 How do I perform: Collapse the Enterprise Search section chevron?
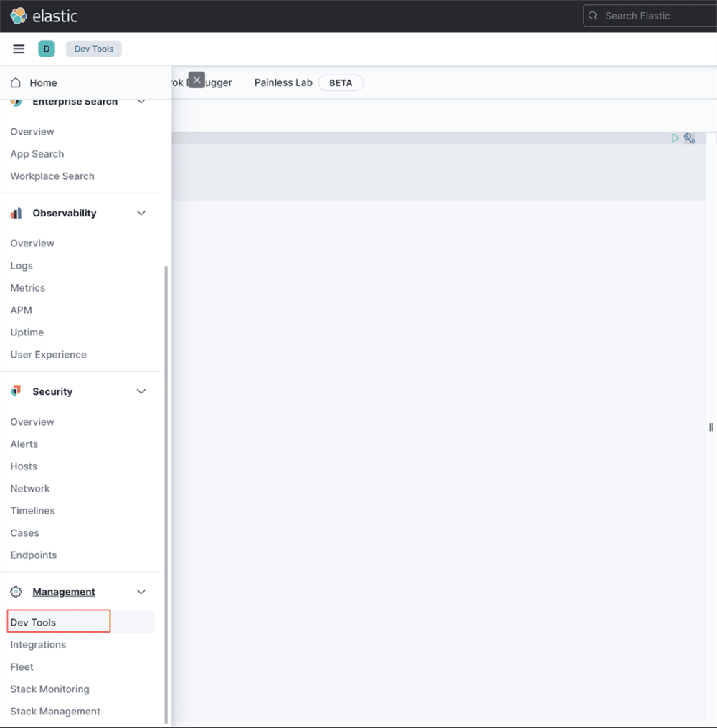(141, 102)
